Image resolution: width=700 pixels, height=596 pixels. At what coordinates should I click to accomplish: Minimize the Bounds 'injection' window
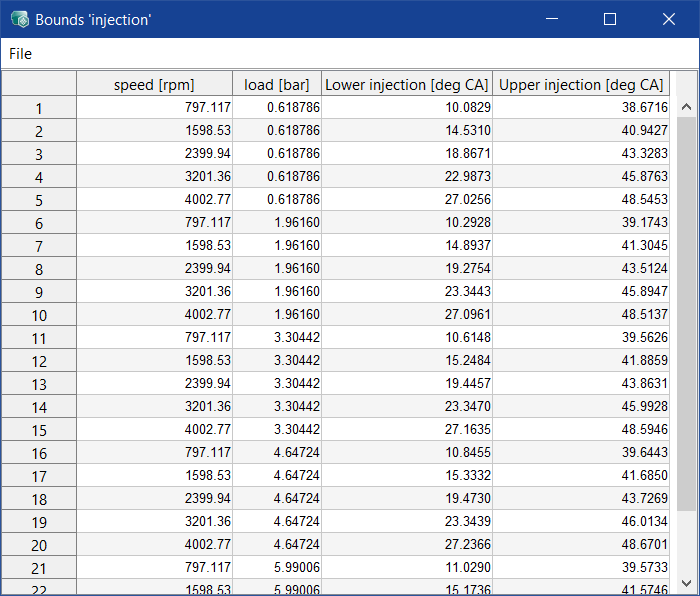click(x=551, y=19)
